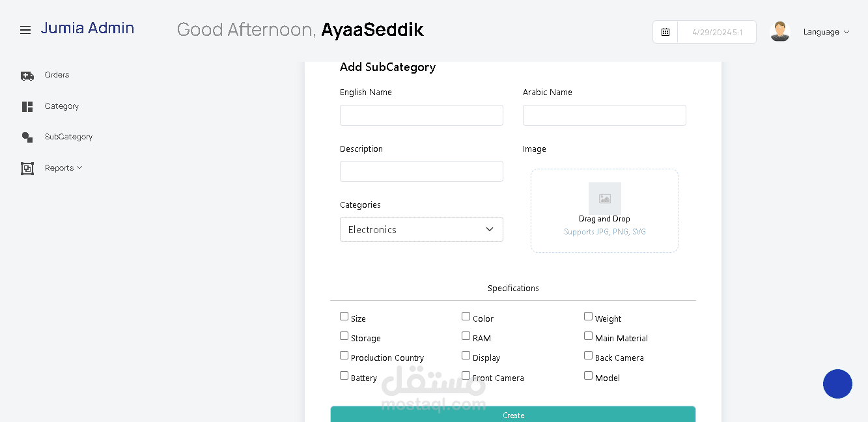Click the Category grid icon
Viewport: 868px width, 422px height.
27,107
